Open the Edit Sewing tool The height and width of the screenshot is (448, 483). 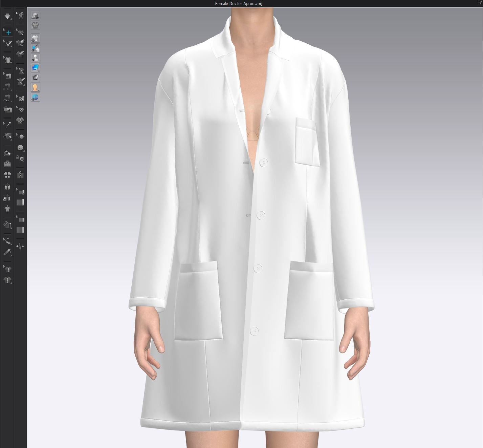click(x=7, y=76)
